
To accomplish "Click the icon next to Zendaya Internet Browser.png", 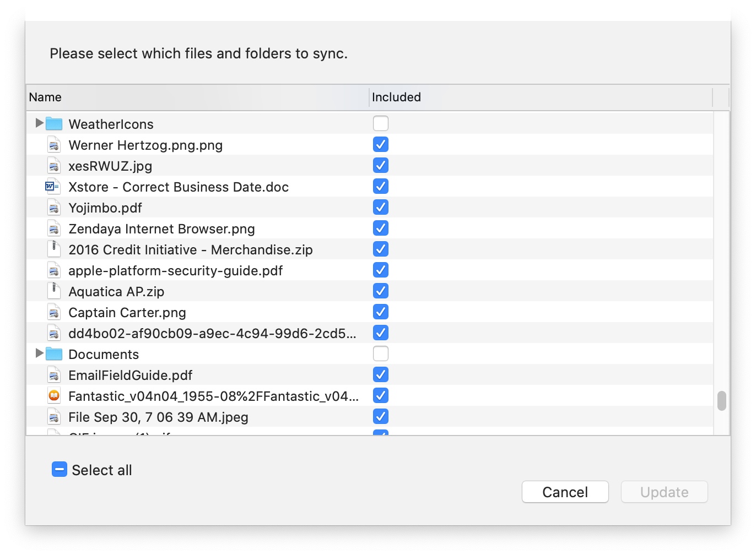I will [x=53, y=228].
